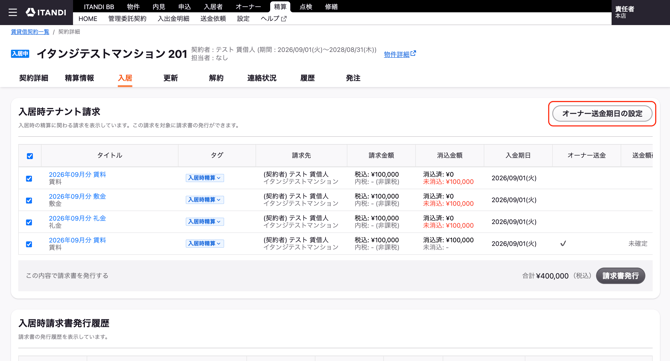Click the タイトル column header
This screenshot has height=361, width=670.
110,156
